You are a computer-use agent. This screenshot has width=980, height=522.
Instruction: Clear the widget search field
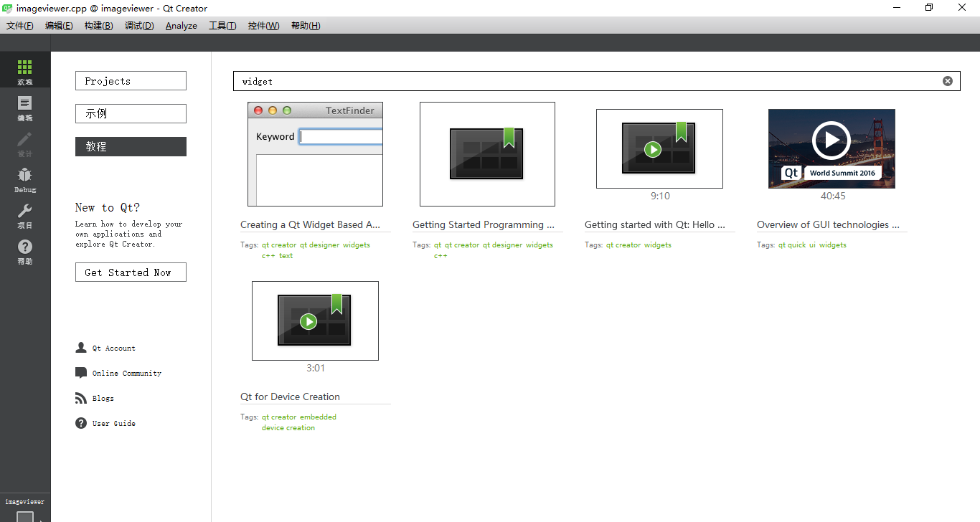947,81
